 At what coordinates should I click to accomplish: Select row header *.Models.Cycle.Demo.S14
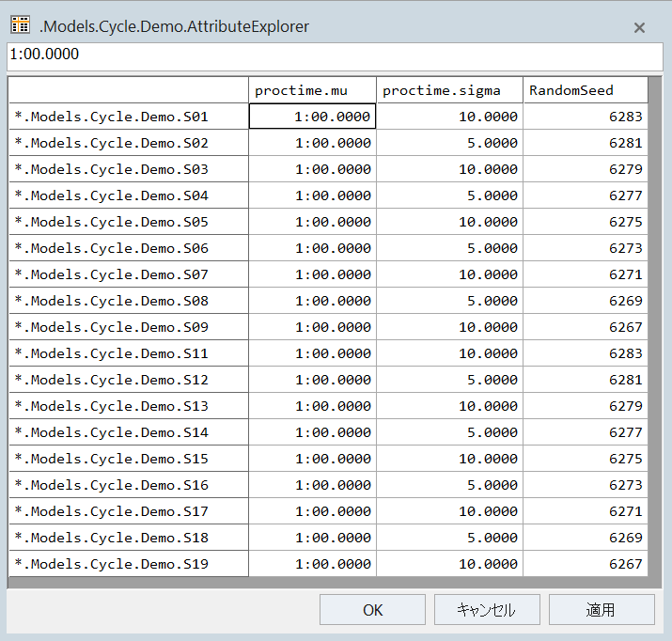click(129, 432)
